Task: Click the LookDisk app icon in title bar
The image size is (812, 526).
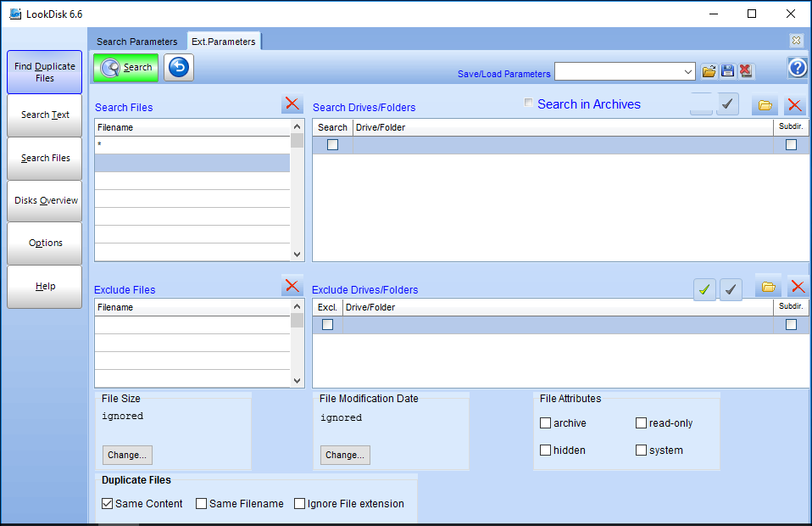Action: pos(15,14)
